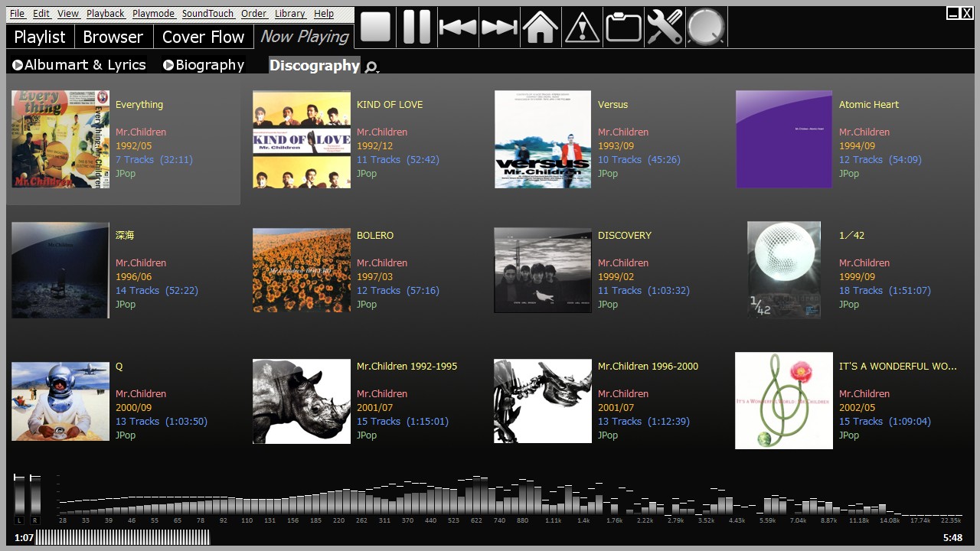Click the Everything album title
This screenshot has width=980, height=551.
(x=139, y=105)
